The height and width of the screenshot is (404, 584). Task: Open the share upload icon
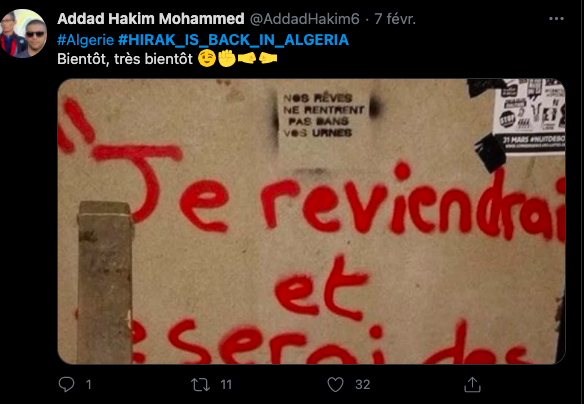(x=472, y=385)
